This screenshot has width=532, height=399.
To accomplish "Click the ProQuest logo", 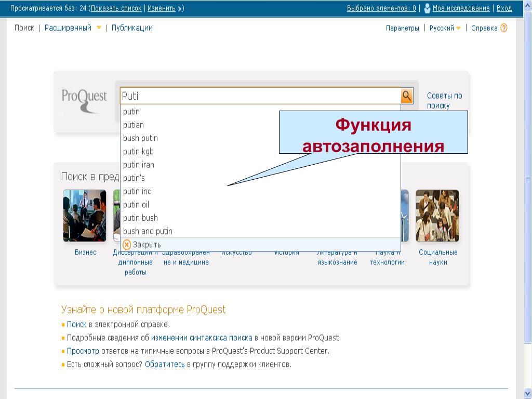I will point(84,100).
